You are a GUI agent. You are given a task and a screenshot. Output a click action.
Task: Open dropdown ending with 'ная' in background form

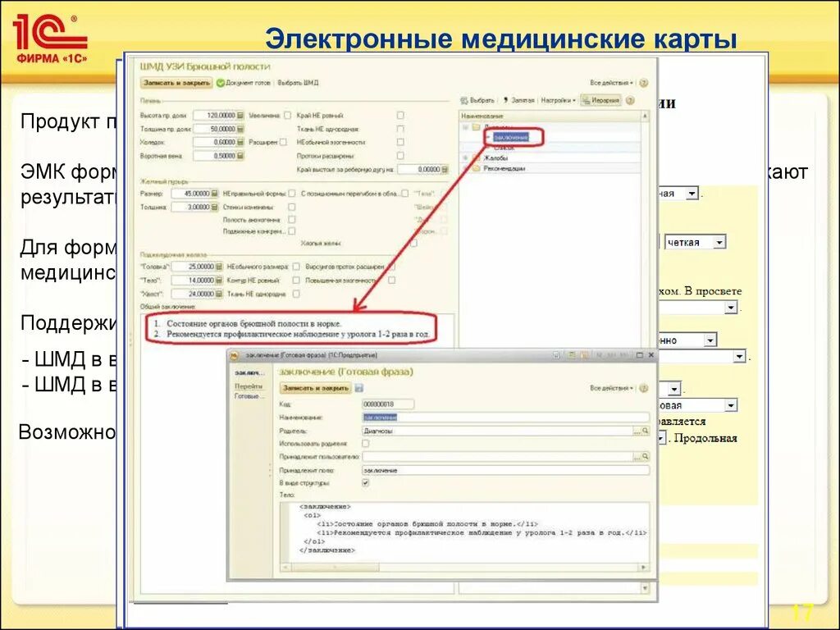coord(692,194)
